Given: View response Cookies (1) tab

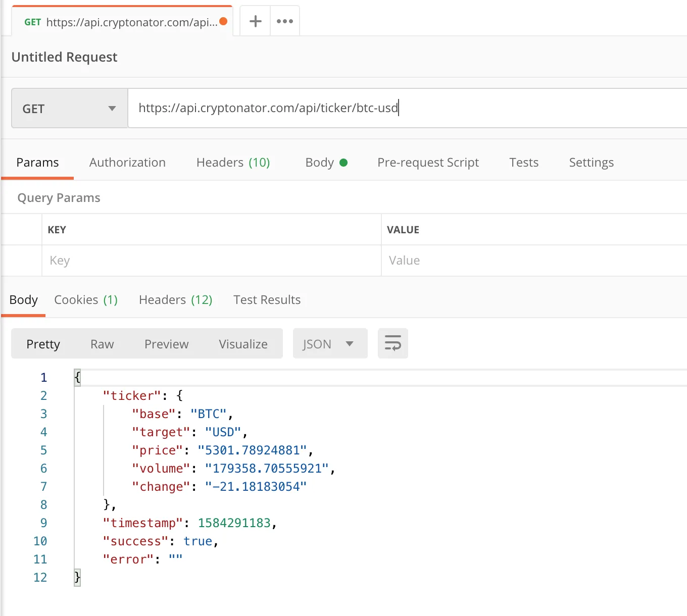Looking at the screenshot, I should click(x=86, y=300).
